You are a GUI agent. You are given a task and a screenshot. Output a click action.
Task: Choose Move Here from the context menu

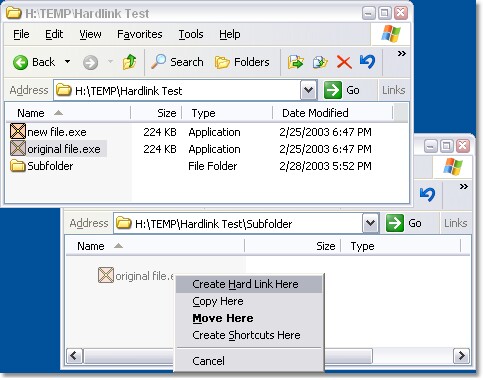tap(249, 318)
